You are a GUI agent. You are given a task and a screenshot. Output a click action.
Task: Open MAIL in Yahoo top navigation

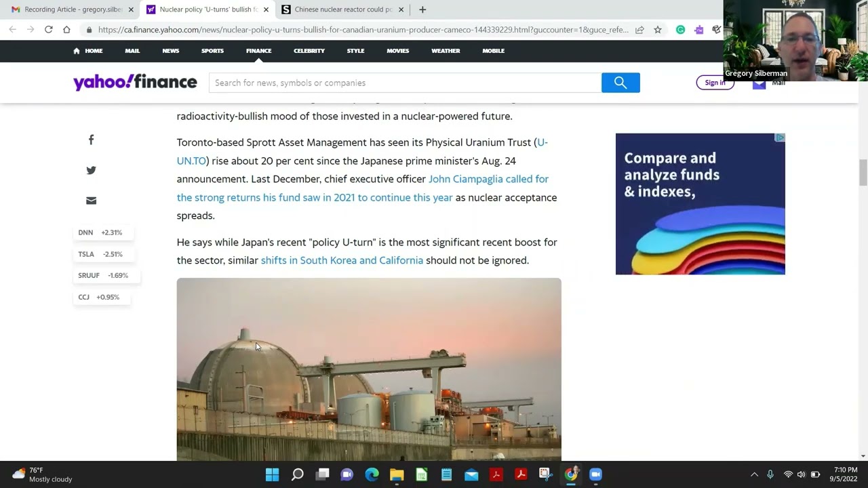(132, 51)
